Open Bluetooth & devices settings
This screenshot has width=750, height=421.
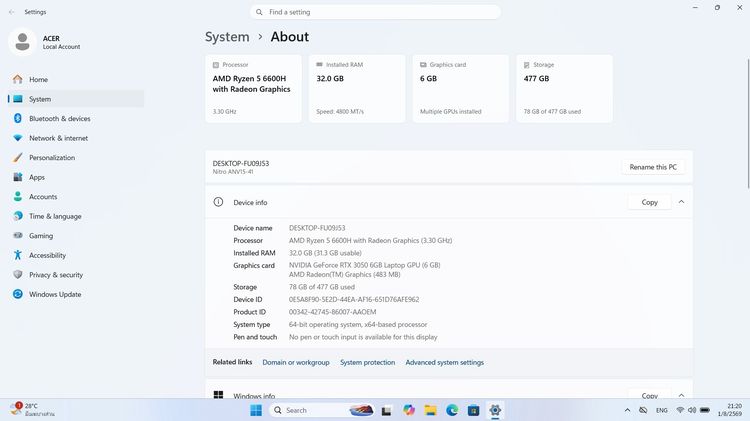[x=76, y=119]
